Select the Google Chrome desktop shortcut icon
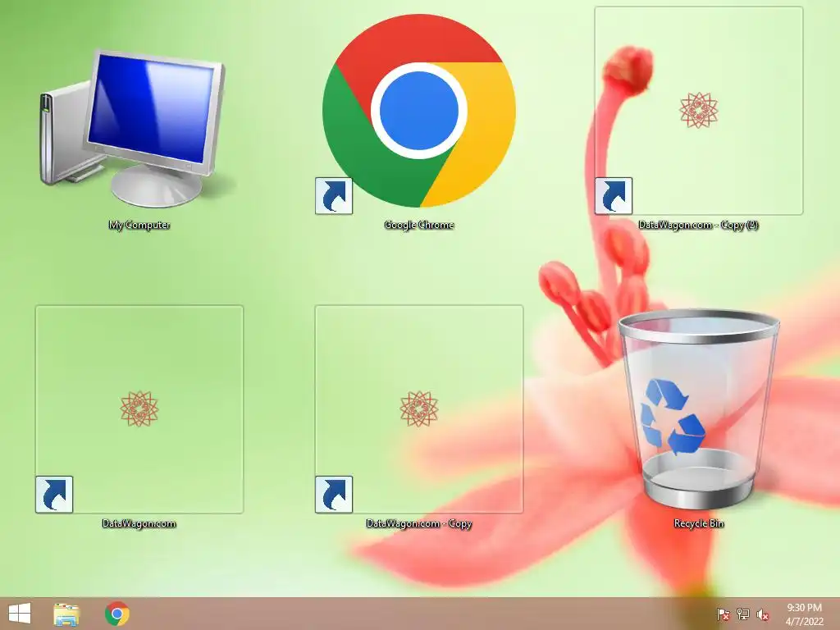840x630 pixels. pos(419,111)
